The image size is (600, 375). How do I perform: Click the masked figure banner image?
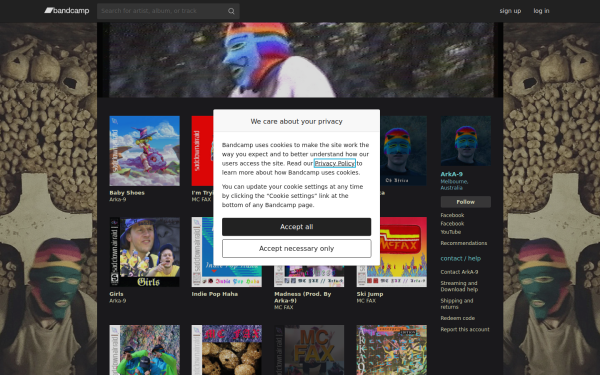(x=300, y=60)
